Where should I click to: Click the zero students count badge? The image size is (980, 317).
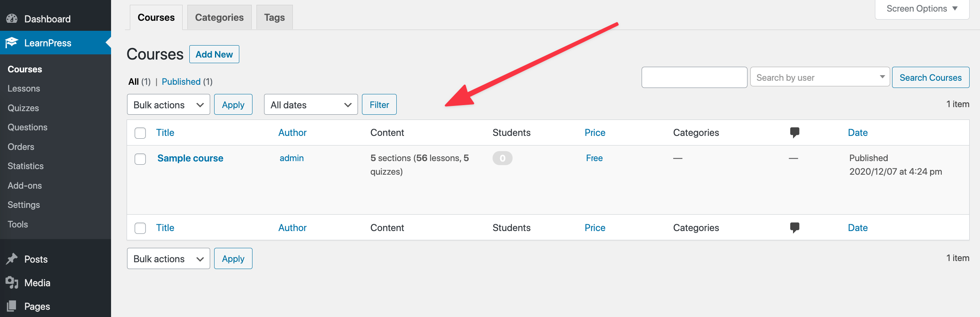(x=502, y=158)
